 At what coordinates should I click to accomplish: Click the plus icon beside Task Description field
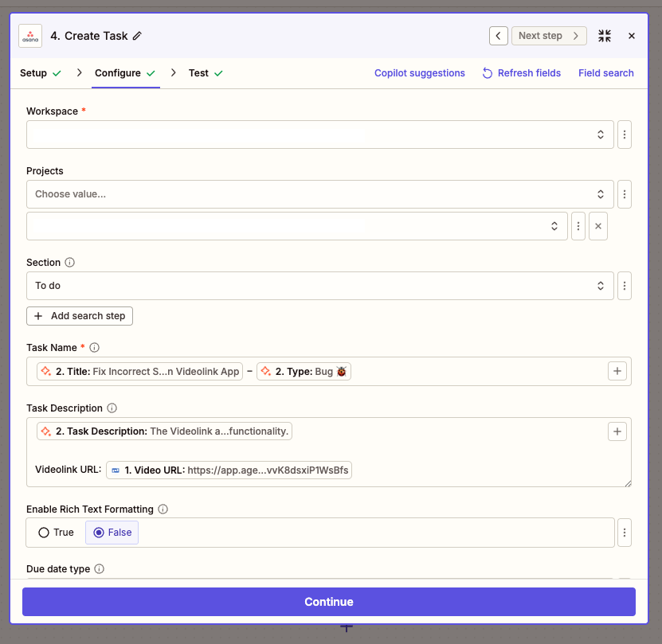617,431
